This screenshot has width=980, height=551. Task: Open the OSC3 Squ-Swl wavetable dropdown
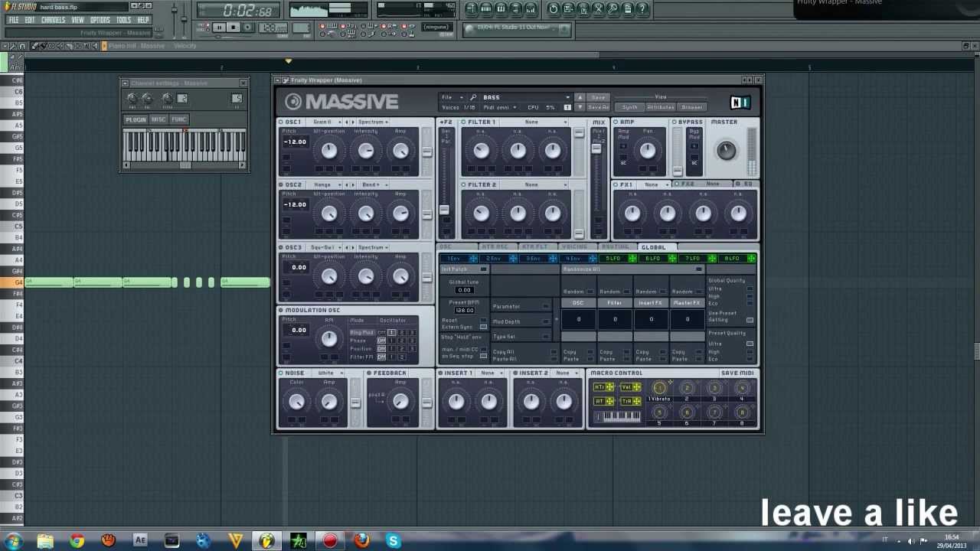pyautogui.click(x=325, y=247)
